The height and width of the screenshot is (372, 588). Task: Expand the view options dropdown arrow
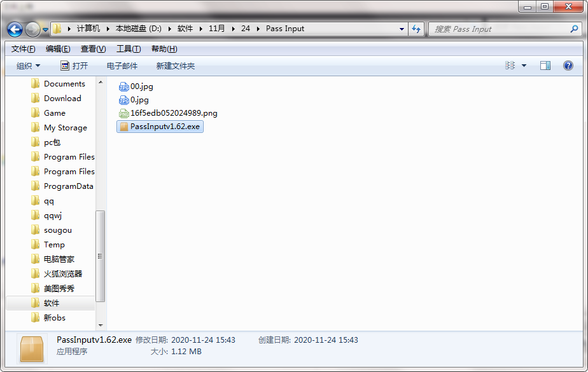(524, 65)
